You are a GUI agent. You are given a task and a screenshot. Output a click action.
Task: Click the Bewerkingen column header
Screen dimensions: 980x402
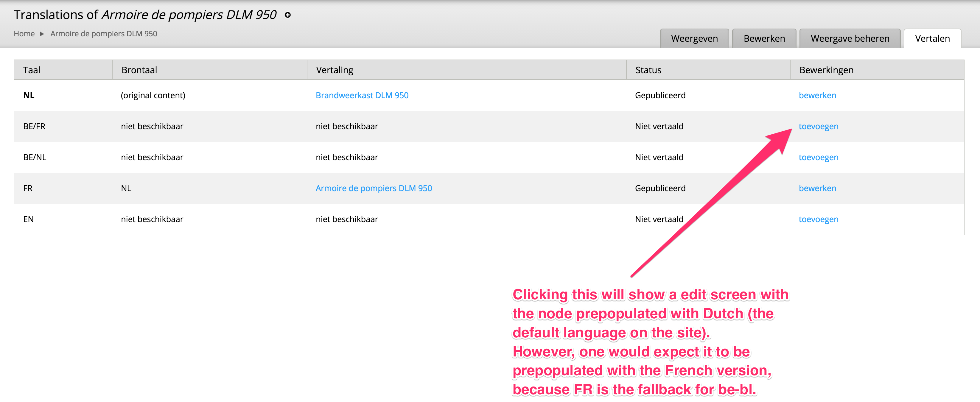tap(826, 70)
